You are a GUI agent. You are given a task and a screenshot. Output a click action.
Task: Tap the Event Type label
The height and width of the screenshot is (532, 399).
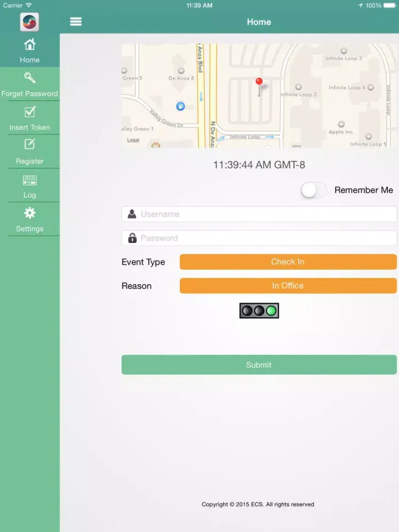[143, 262]
